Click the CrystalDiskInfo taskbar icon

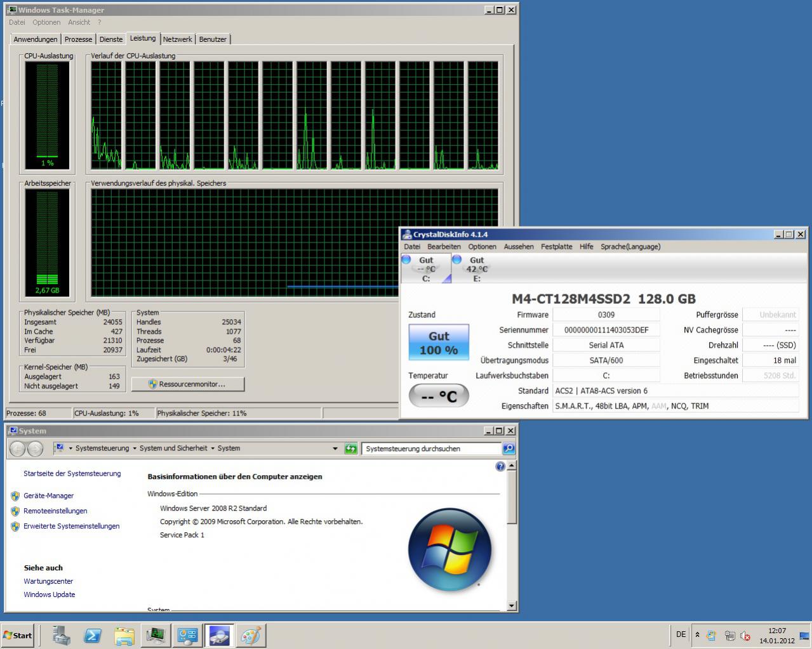pos(219,635)
